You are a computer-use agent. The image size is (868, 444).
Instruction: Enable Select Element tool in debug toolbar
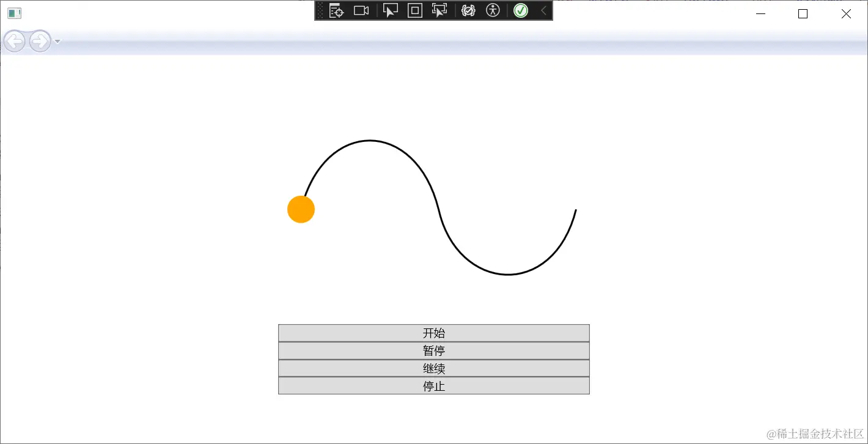coord(390,10)
